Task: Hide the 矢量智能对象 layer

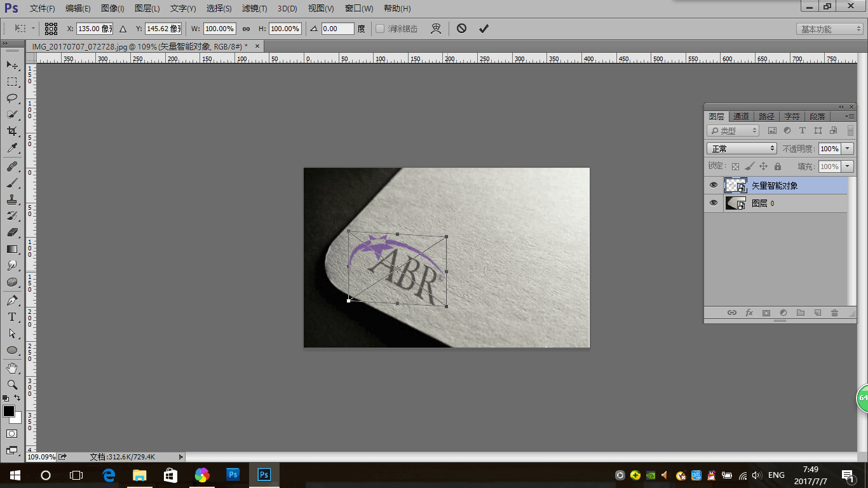Action: point(714,186)
